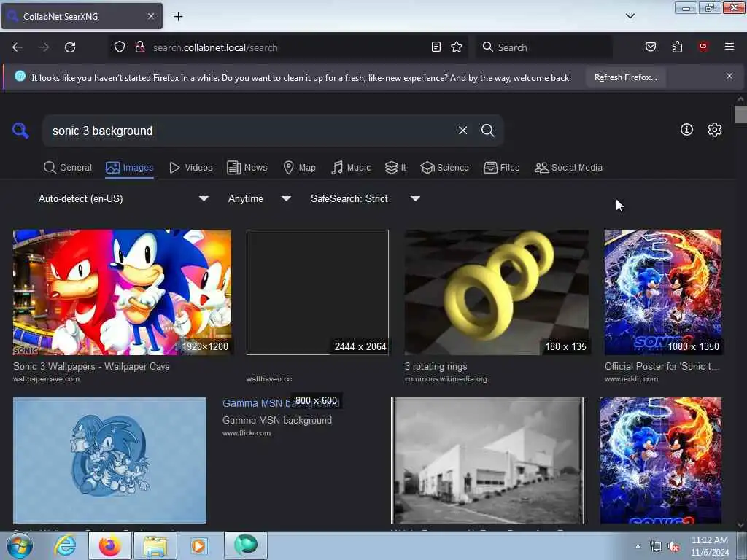Switch to the Videos tab
Screen dimensions: 747x560
click(190, 168)
